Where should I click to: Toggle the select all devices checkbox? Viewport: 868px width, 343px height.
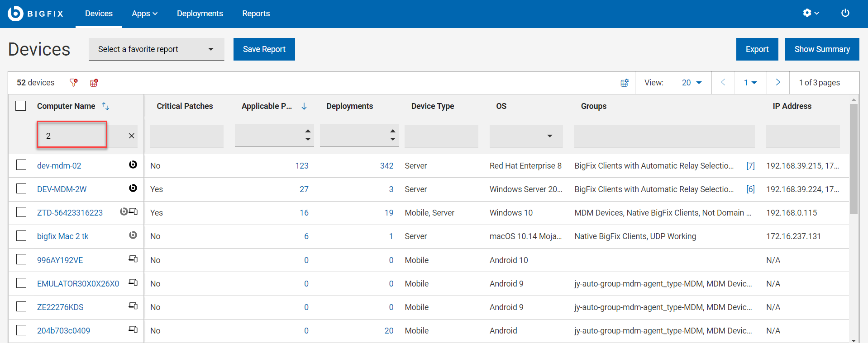pyautogui.click(x=21, y=106)
